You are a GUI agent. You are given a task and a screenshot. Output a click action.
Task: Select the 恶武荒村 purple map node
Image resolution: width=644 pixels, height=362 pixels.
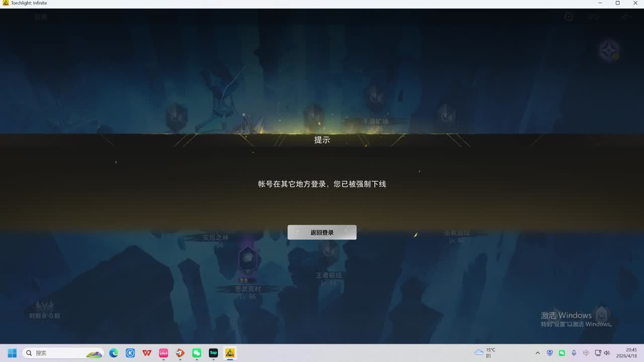pyautogui.click(x=248, y=259)
